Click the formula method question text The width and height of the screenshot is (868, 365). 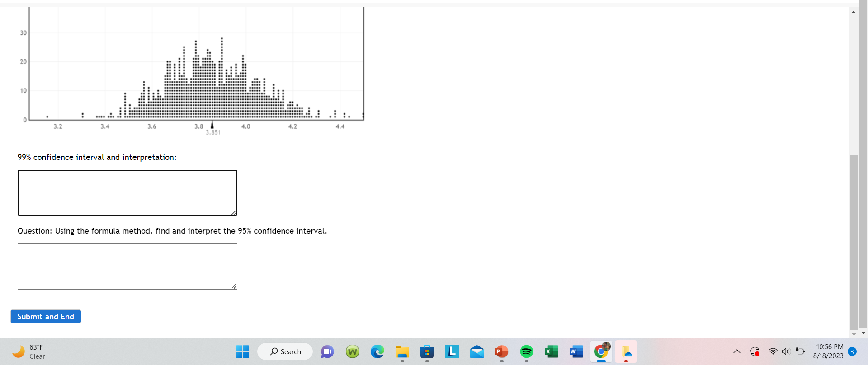[x=172, y=231]
